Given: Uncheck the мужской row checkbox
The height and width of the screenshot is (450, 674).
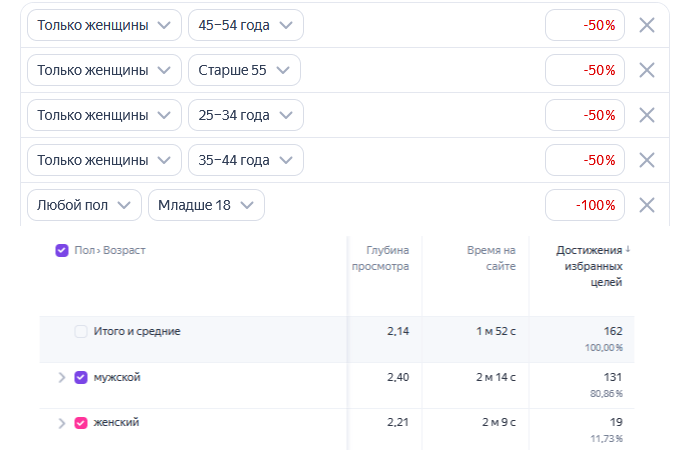Looking at the screenshot, I should click(81, 377).
